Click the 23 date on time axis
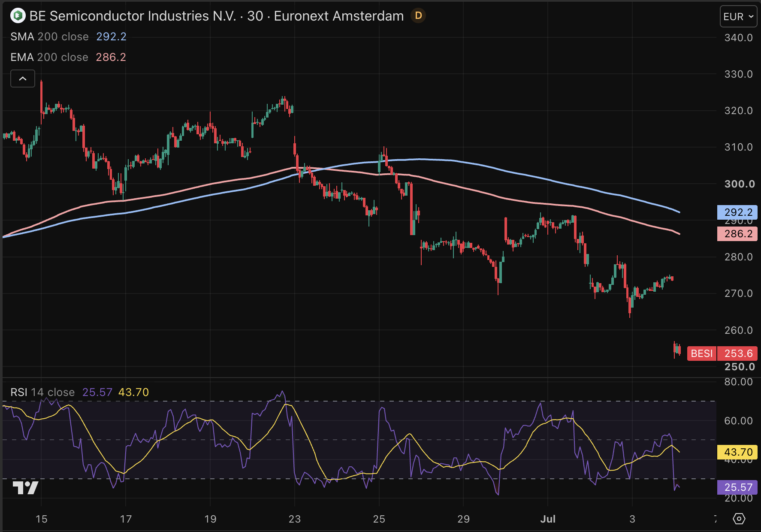Image resolution: width=761 pixels, height=532 pixels. coord(295,519)
